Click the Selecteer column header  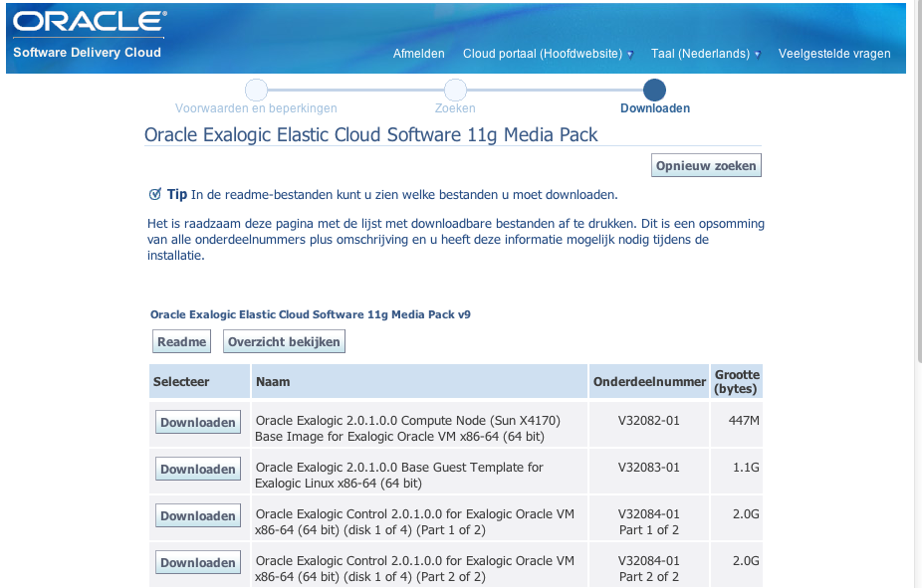[x=199, y=381]
